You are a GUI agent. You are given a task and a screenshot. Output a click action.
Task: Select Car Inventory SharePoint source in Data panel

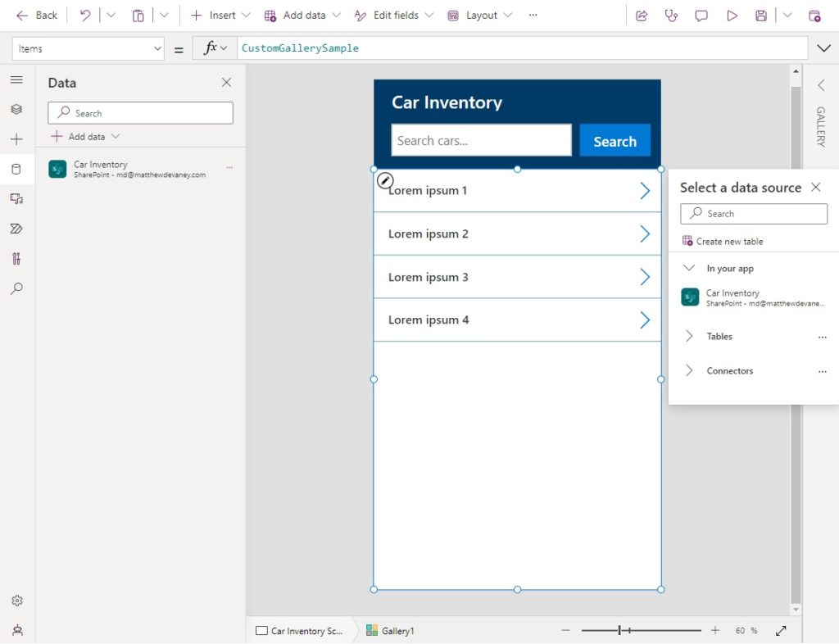tap(140, 169)
